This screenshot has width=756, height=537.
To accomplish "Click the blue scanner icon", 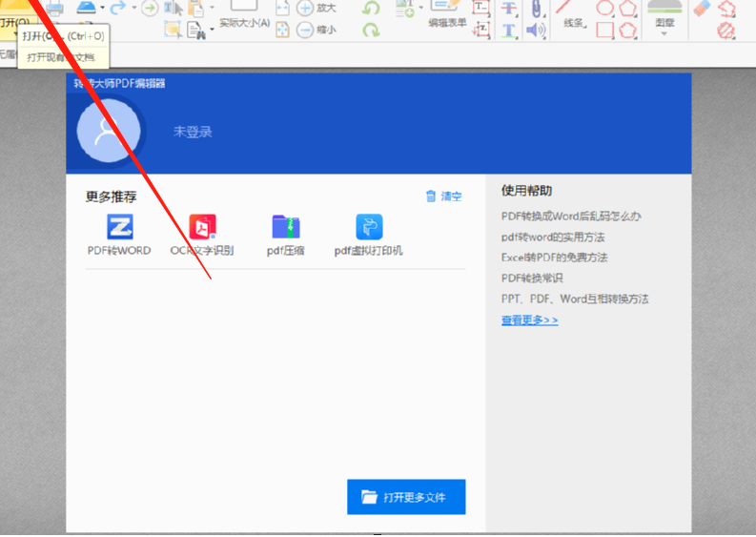I will click(x=87, y=7).
